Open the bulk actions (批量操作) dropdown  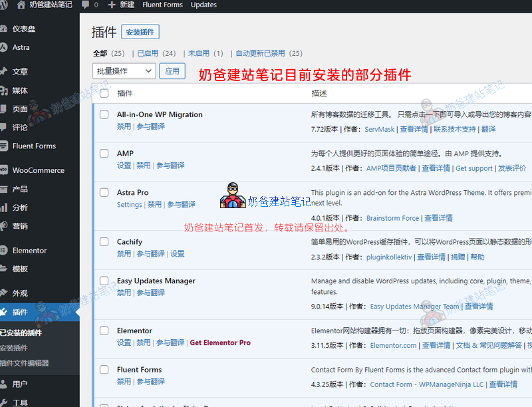point(124,71)
